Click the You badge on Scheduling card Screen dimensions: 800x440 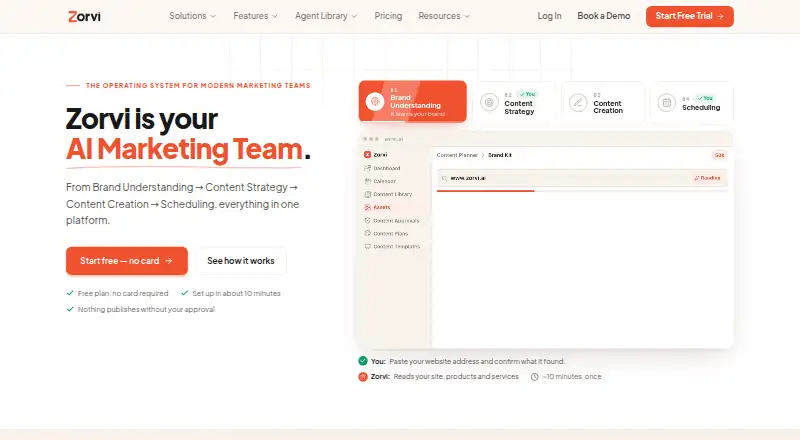[705, 98]
